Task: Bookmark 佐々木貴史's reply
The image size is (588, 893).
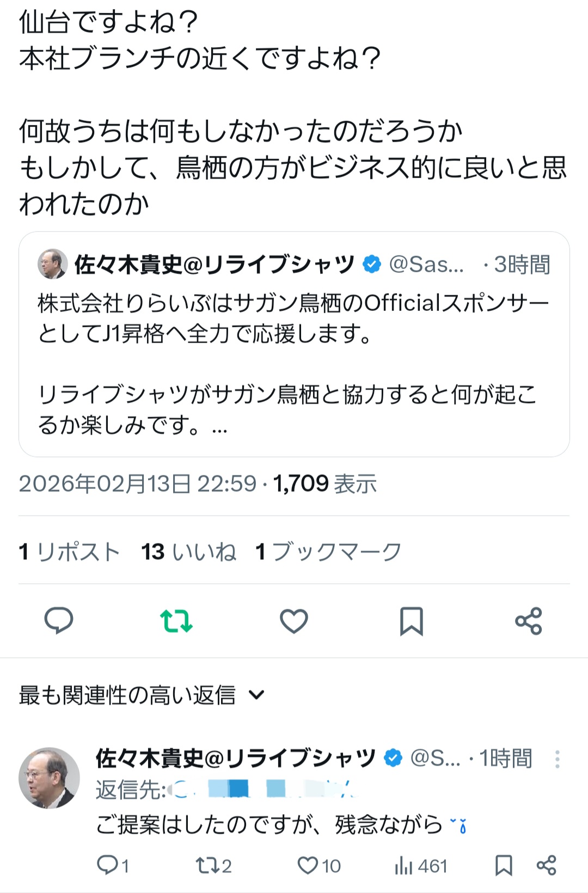Action: click(504, 865)
